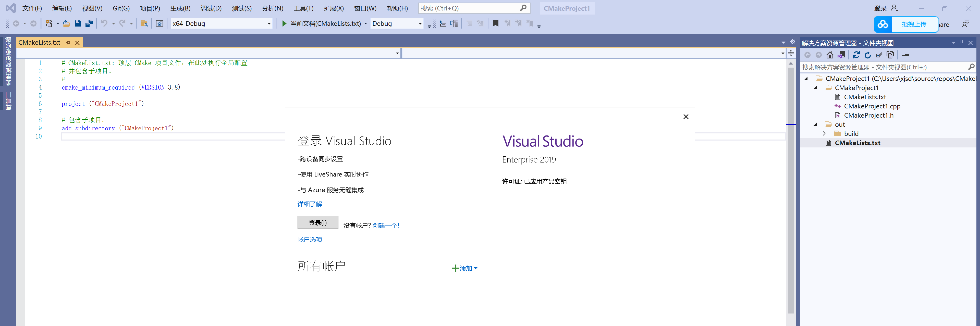The width and height of the screenshot is (980, 326).
Task: Click the 登录(I) sign-in button
Action: coord(318,222)
